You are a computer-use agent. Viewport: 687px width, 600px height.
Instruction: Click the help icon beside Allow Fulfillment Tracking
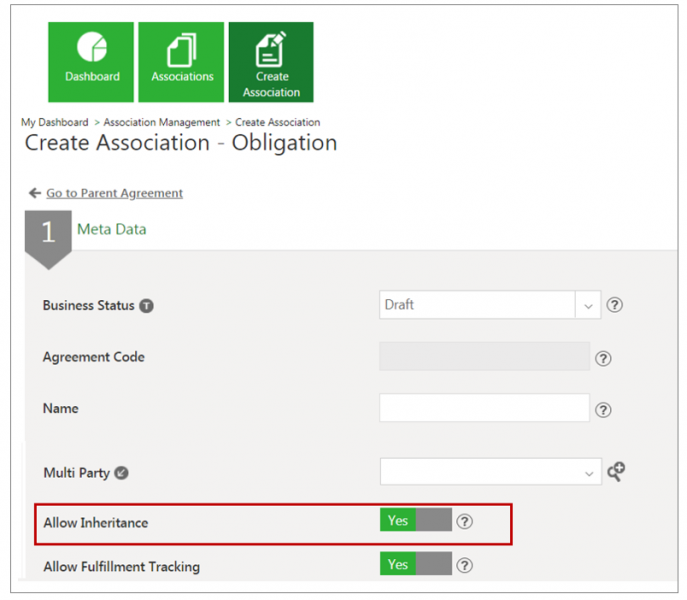465,565
